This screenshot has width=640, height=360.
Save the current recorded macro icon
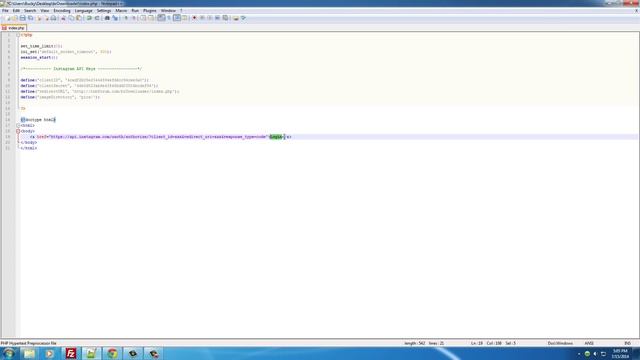point(225,18)
